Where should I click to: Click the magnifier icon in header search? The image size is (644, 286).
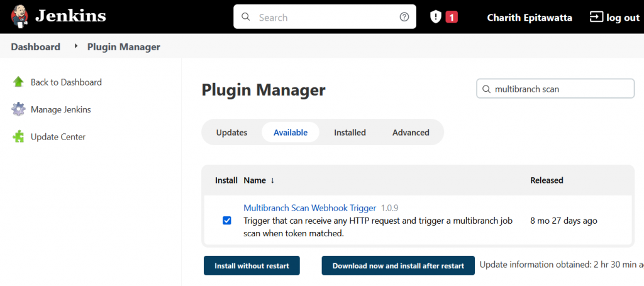(246, 17)
